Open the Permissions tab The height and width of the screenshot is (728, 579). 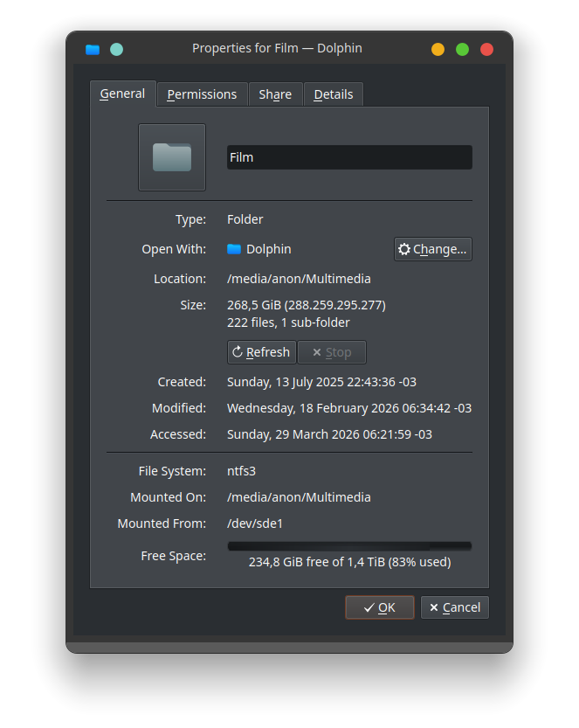202,94
